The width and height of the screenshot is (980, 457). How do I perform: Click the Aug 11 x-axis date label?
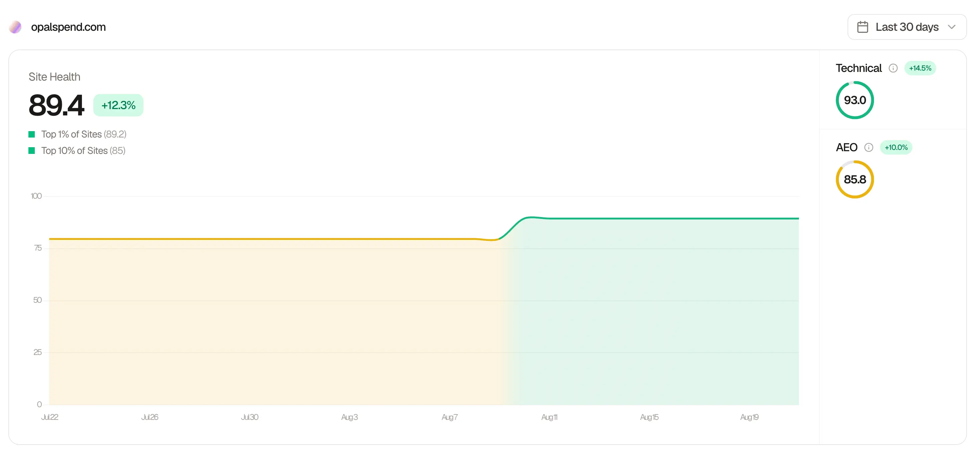[549, 417]
